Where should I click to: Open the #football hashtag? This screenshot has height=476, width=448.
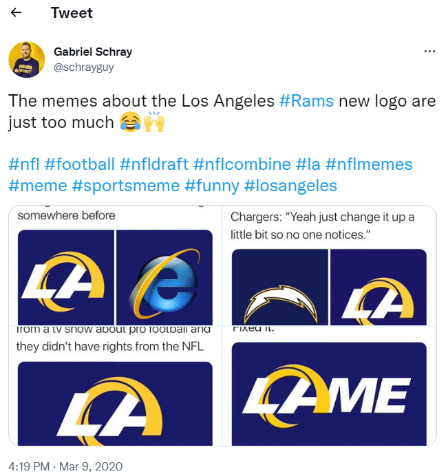[x=80, y=164]
